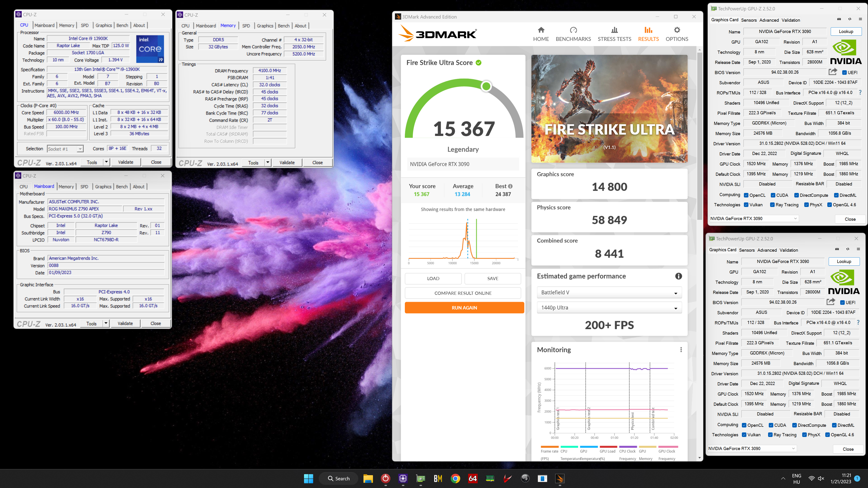The image size is (868, 488).
Task: Click the SAVE button in 3DMark
Action: 493,279
